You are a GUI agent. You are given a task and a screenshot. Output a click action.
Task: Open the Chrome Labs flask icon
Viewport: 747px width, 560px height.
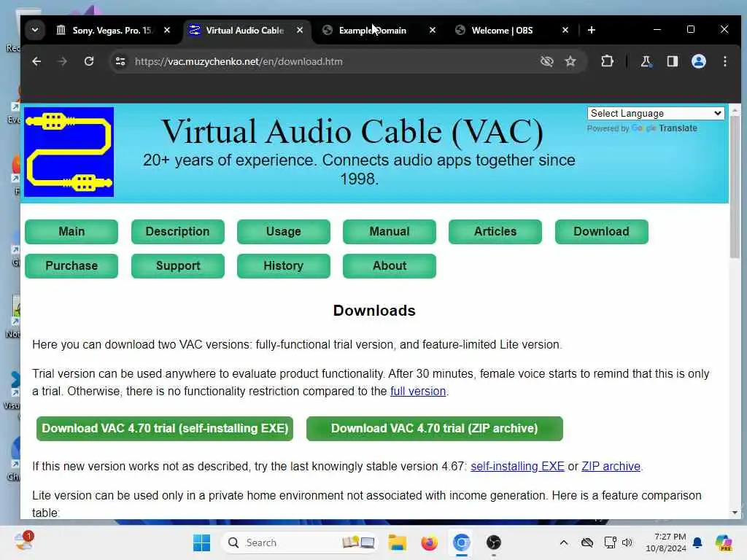point(646,61)
